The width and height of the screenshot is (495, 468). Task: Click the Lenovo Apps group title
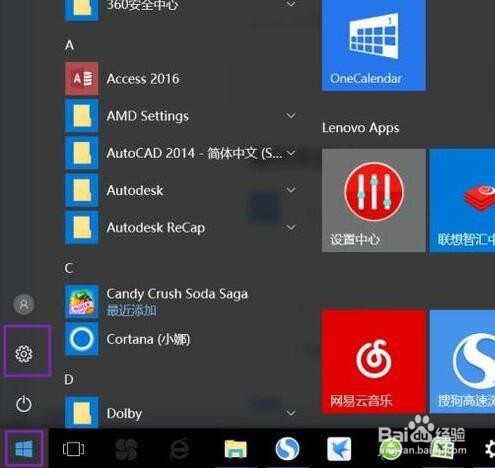point(360,128)
